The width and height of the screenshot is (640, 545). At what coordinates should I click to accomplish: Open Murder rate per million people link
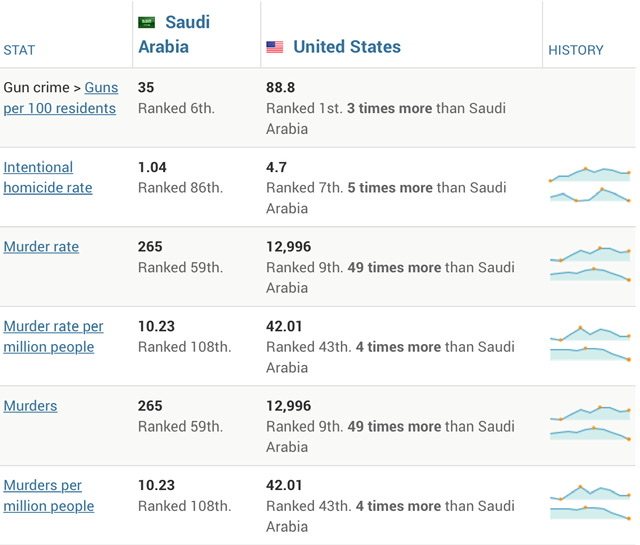pos(53,336)
